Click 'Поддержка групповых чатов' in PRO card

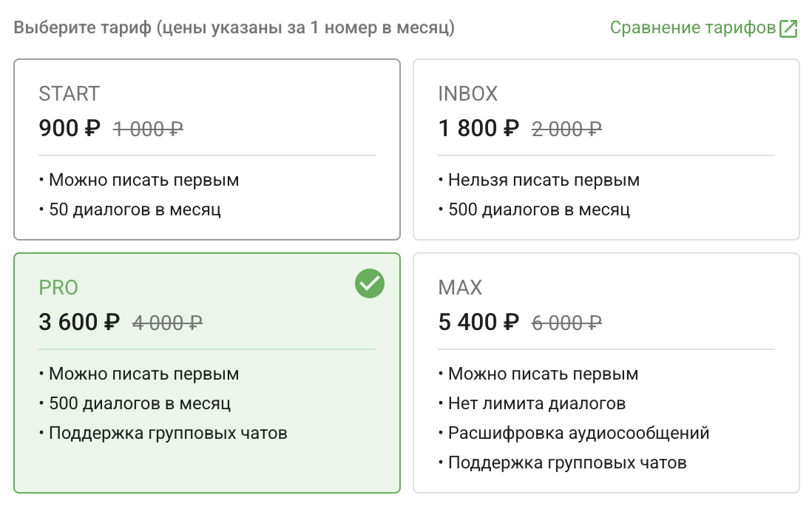point(168,433)
